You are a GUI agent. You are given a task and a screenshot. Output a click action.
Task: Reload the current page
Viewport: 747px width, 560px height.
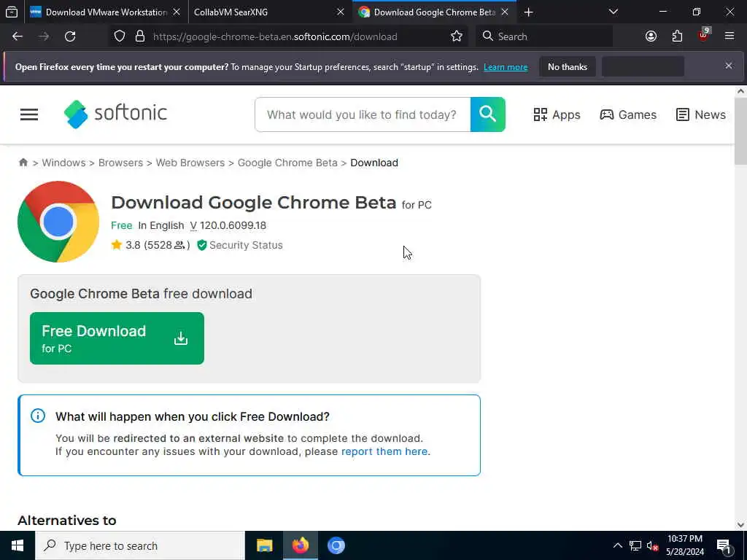coord(70,36)
